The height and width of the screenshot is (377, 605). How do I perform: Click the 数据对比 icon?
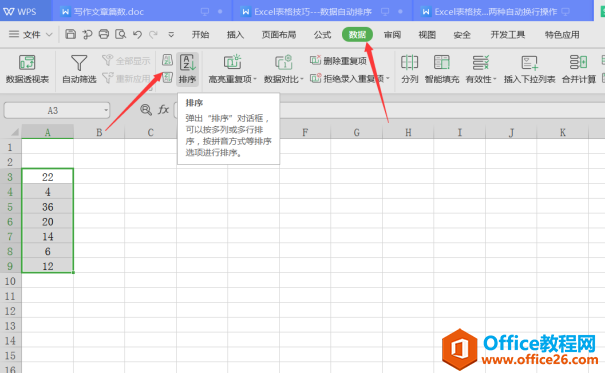tap(284, 63)
